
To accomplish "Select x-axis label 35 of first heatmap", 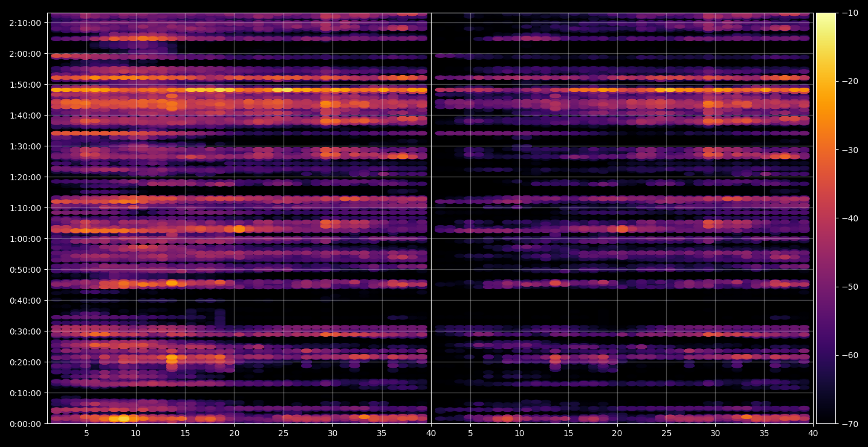I will tap(381, 433).
